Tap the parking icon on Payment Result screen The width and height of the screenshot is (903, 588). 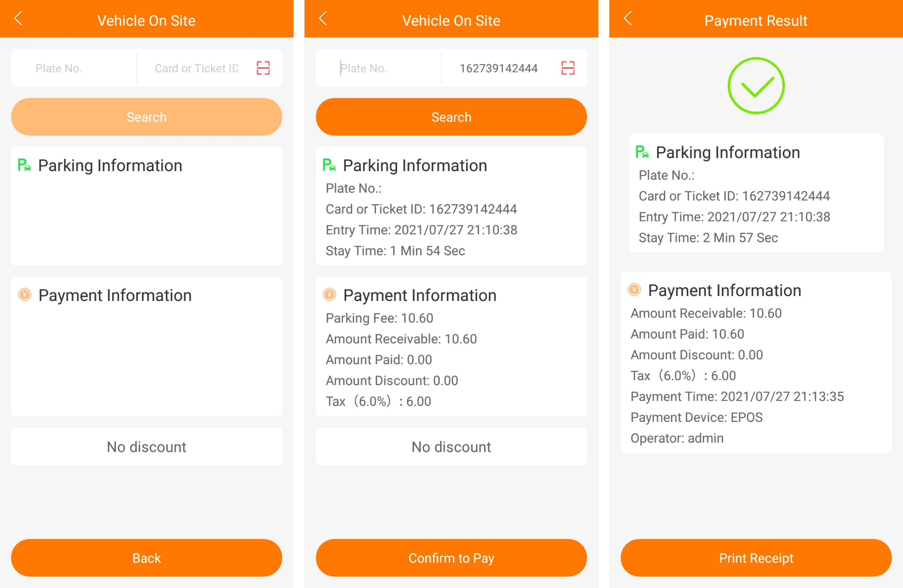pos(642,153)
